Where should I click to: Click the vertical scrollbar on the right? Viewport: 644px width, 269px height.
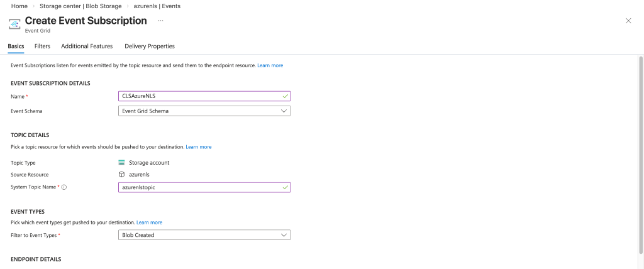click(641, 155)
